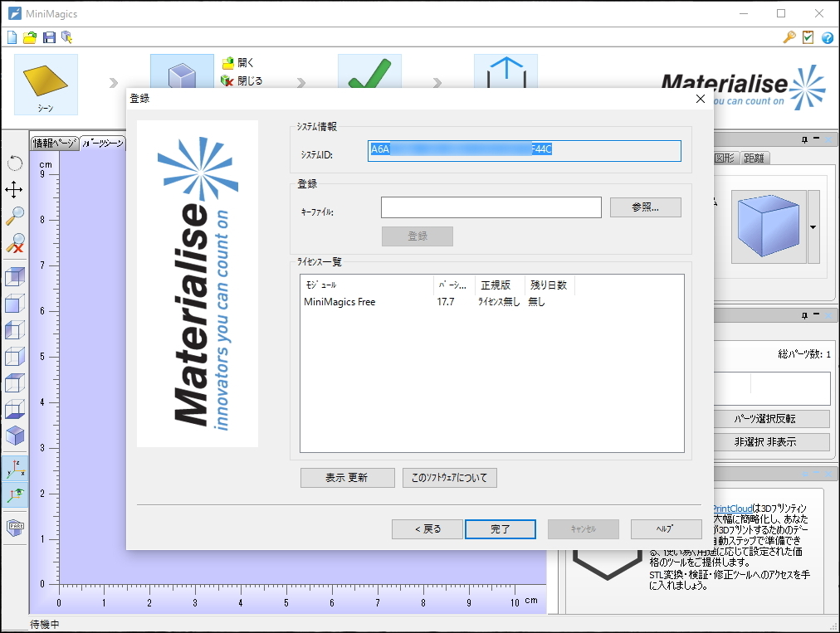Open help via the question mark icon

pyautogui.click(x=827, y=37)
